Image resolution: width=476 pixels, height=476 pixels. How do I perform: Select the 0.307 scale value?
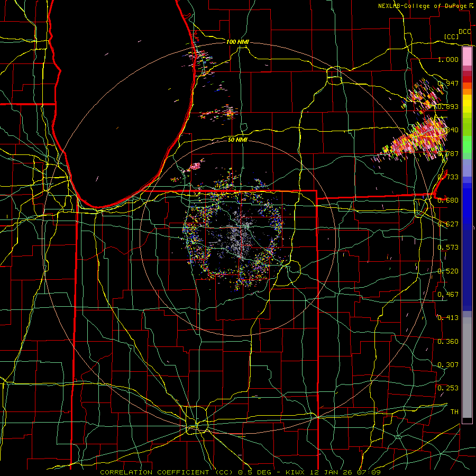[x=448, y=365]
